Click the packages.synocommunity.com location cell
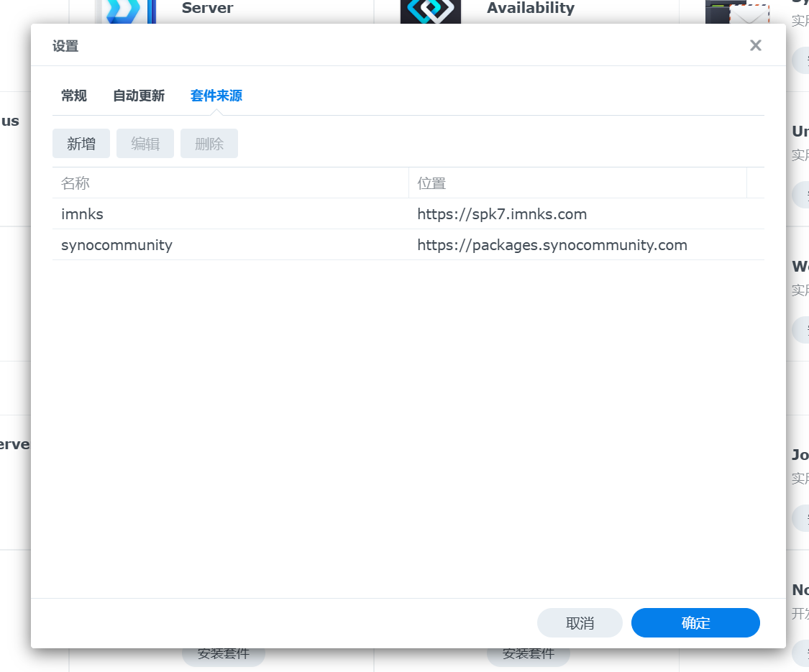809x672 pixels. tap(552, 245)
